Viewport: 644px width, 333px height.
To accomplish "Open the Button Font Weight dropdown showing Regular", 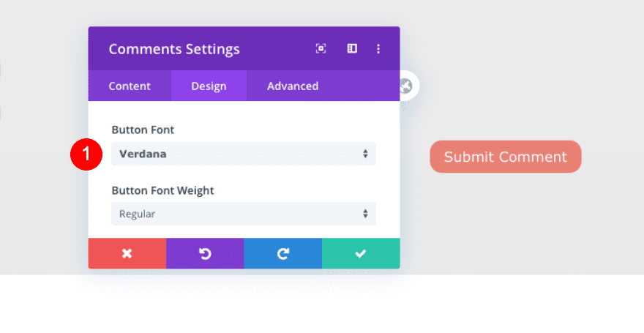I will tap(234, 214).
